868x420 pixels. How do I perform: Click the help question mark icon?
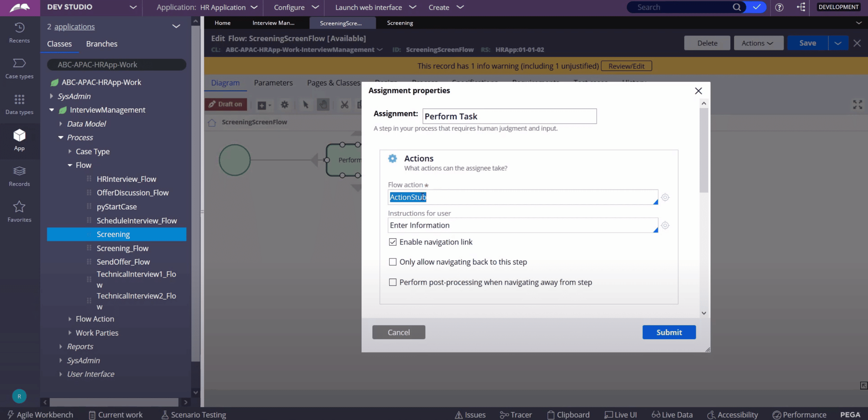[x=779, y=7]
